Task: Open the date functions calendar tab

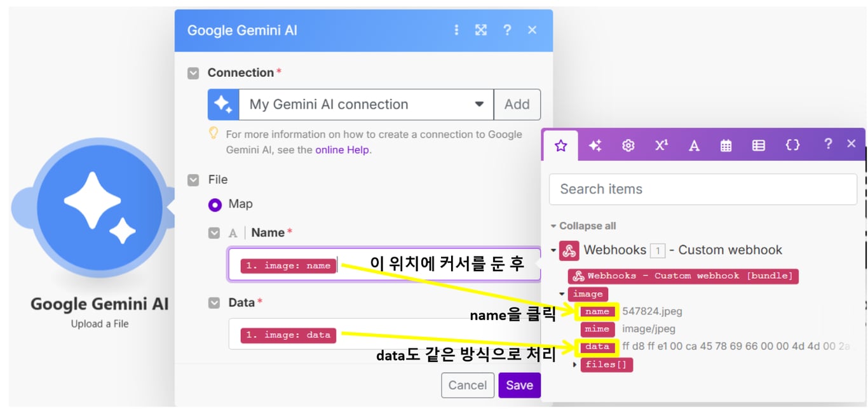Action: (726, 145)
